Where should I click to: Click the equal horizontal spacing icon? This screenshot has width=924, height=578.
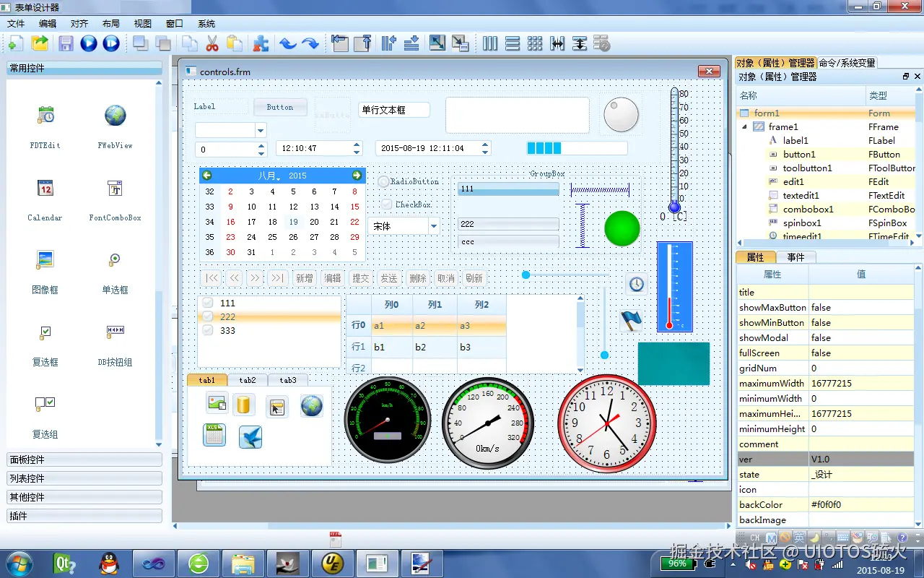pyautogui.click(x=557, y=43)
